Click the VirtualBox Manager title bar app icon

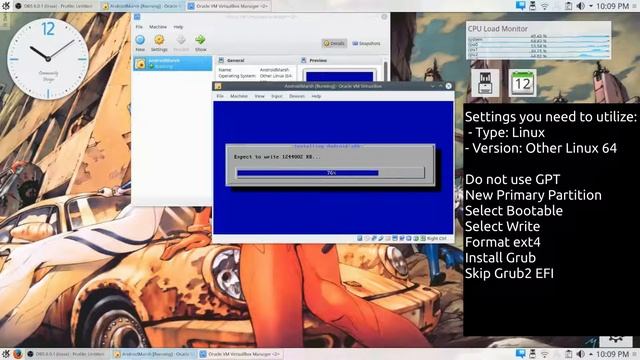[137, 17]
